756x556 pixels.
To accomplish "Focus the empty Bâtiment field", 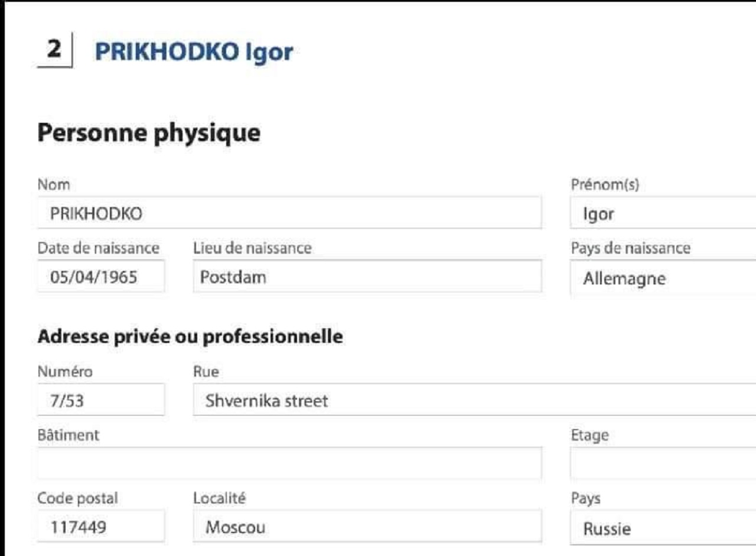I will tap(289, 463).
